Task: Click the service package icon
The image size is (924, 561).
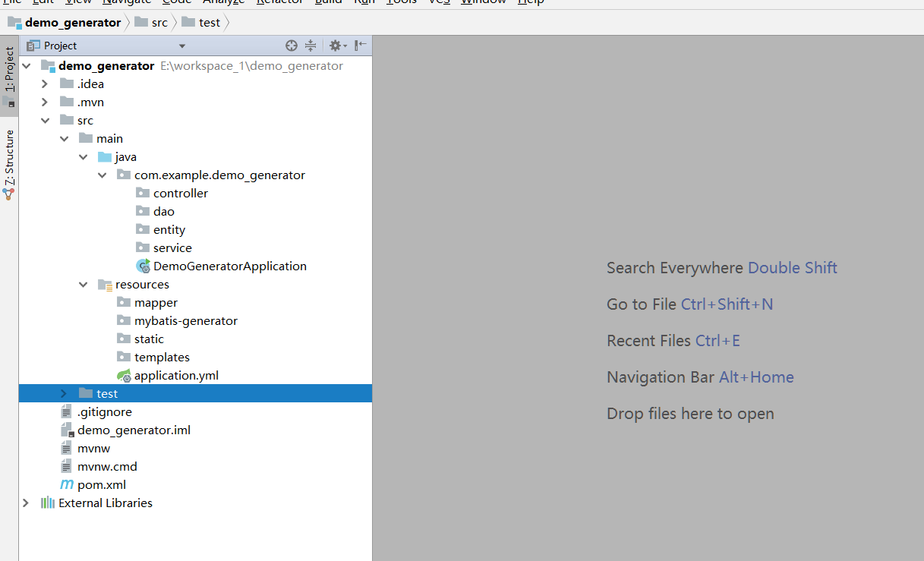Action: pyautogui.click(x=143, y=247)
